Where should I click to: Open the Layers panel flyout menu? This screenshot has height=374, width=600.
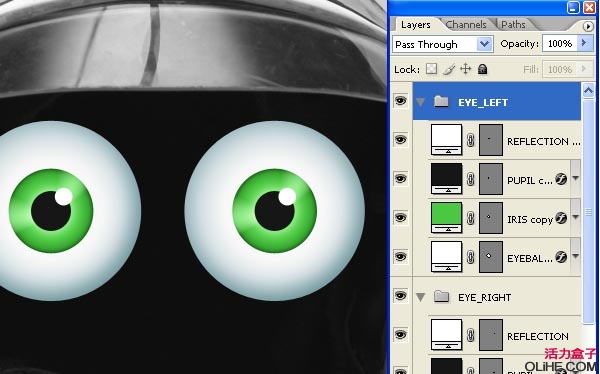tap(588, 26)
